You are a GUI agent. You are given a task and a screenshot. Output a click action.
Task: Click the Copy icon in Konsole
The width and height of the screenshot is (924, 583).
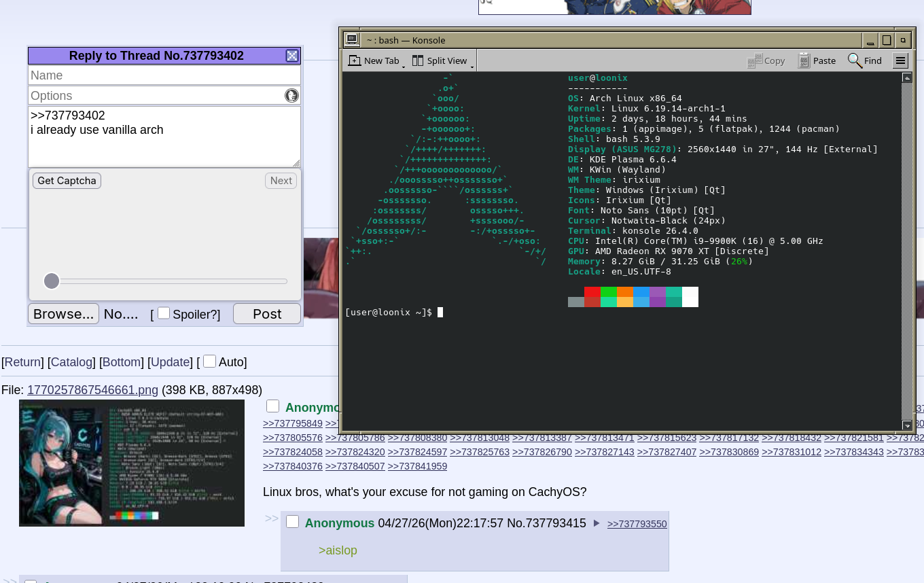click(x=766, y=60)
